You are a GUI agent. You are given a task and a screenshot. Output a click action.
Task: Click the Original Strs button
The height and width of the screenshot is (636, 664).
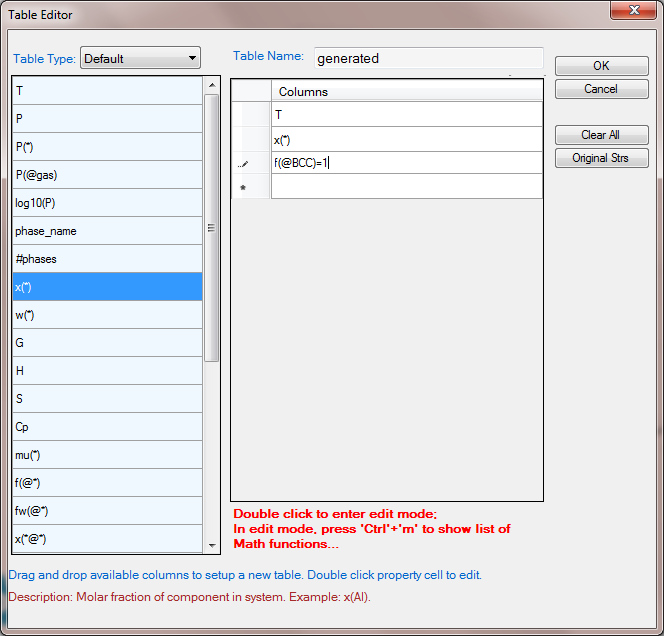601,158
